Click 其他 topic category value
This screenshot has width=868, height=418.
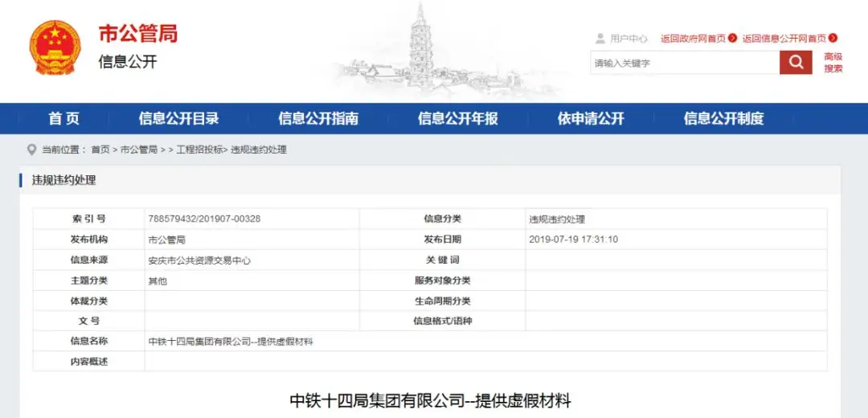coord(158,281)
